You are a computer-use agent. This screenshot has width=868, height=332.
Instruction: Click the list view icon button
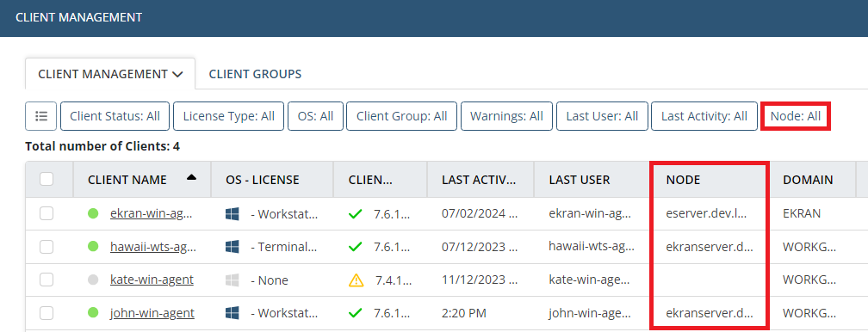pos(41,116)
